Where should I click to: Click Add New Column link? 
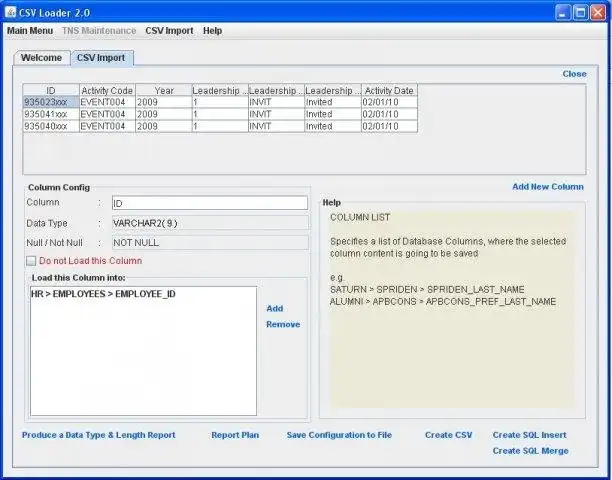(548, 187)
